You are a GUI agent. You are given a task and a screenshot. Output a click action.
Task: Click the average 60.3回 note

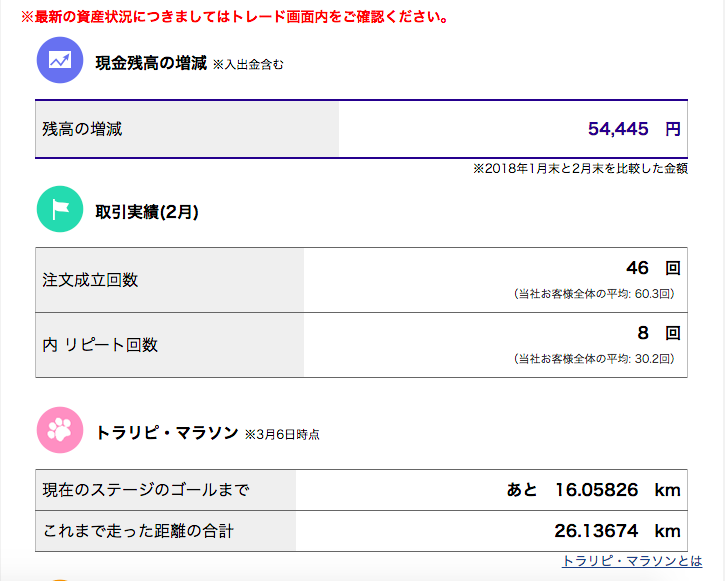pyautogui.click(x=594, y=294)
